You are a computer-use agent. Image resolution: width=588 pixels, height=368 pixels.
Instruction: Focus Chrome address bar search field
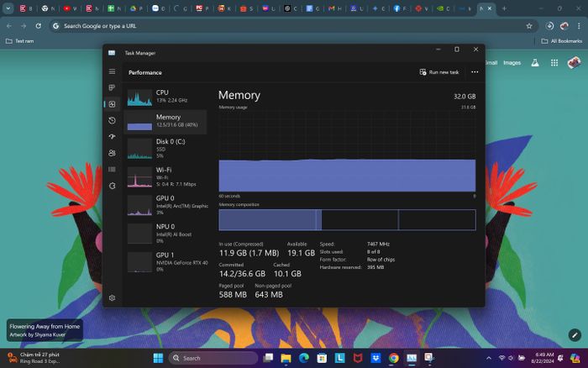[x=292, y=26]
